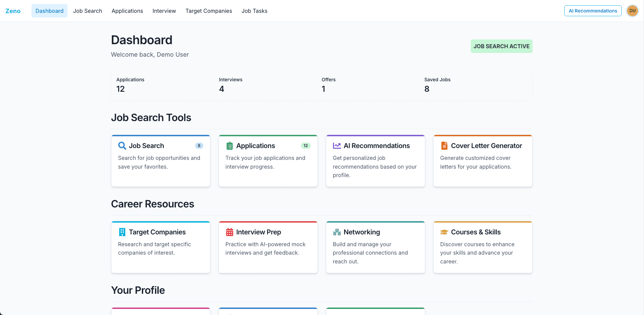Click the JOB SEARCH ACTIVE status badge
Viewport: 644px width, 315px height.
(x=501, y=46)
